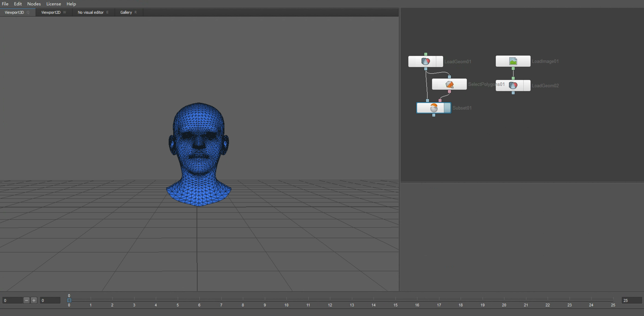Viewport: 644px width, 316px height.
Task: Open the License menu
Action: point(54,4)
